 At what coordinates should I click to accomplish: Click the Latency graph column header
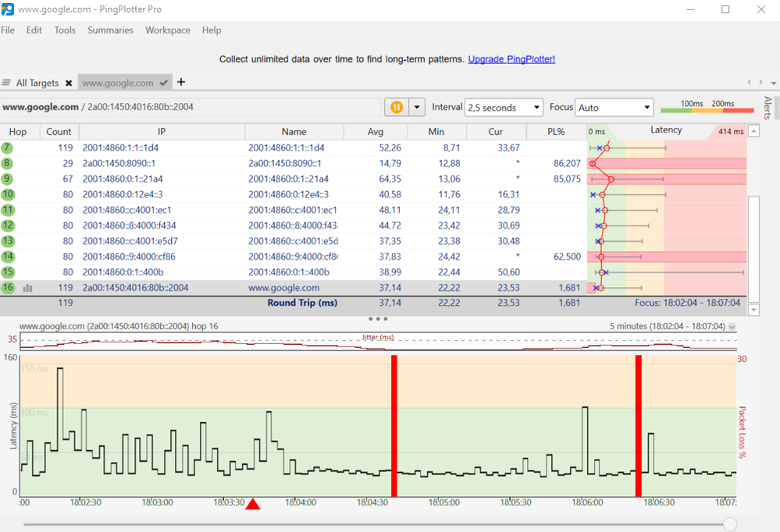667,130
